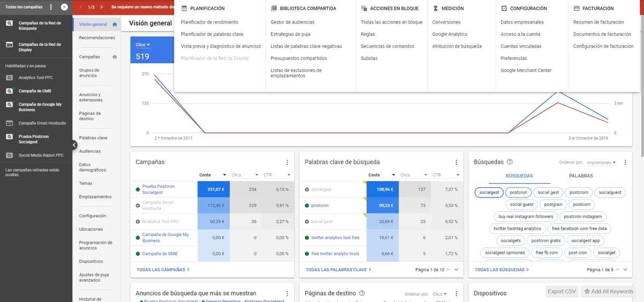Image resolution: width=644 pixels, height=302 pixels.
Task: Select the 'buy real instagram followers' search chip
Action: click(x=525, y=217)
